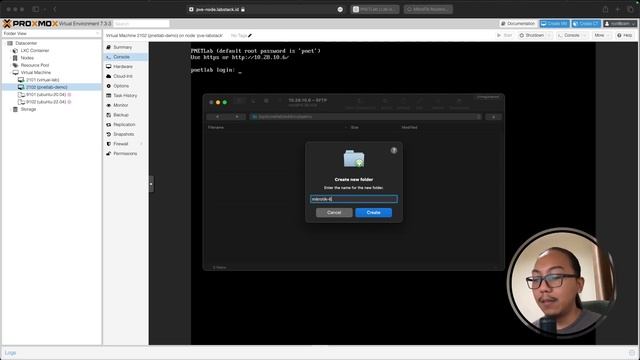Screen dimensions: 640x360
Task: Click the Start VM button
Action: coord(504,36)
